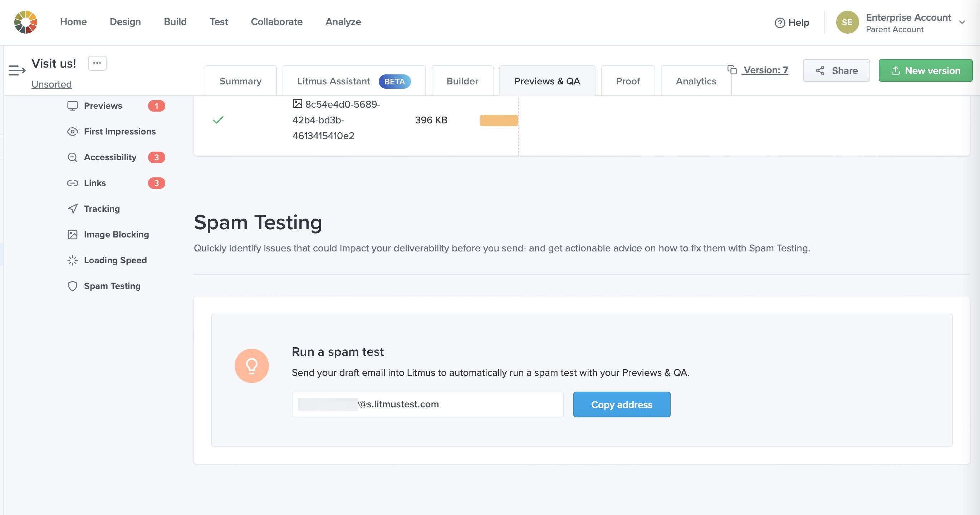Switch to the Builder tab

coord(462,81)
